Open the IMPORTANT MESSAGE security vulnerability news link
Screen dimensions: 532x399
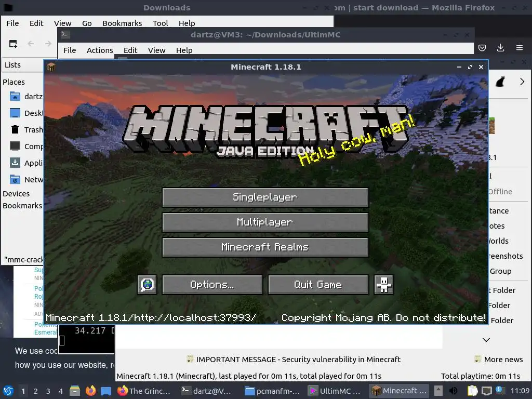pos(294,360)
